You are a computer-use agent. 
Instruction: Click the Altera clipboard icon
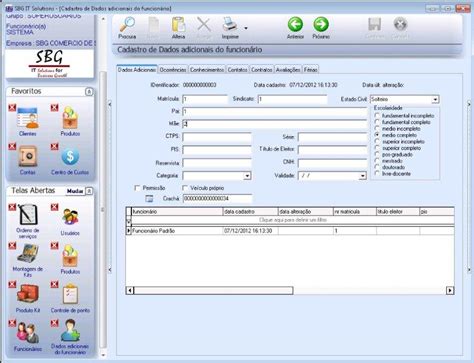click(x=178, y=24)
